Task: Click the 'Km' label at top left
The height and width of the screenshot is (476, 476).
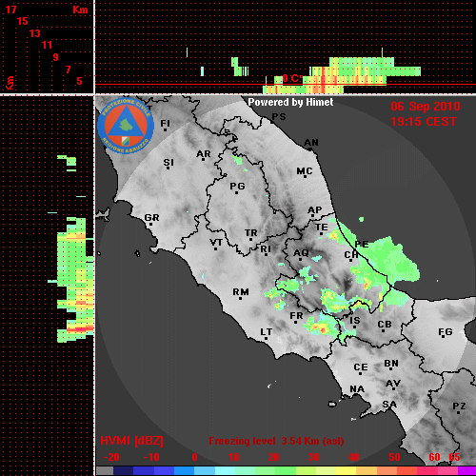Action: pos(80,10)
